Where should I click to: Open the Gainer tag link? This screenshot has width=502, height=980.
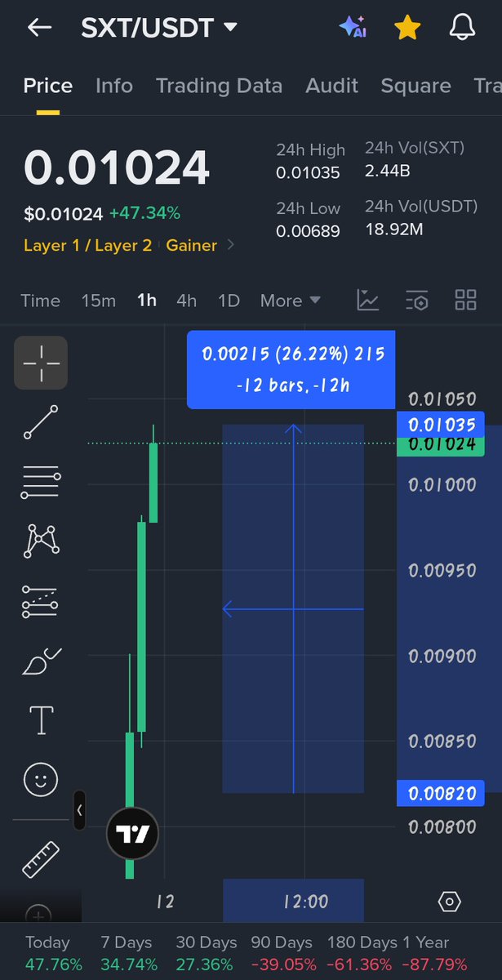192,245
